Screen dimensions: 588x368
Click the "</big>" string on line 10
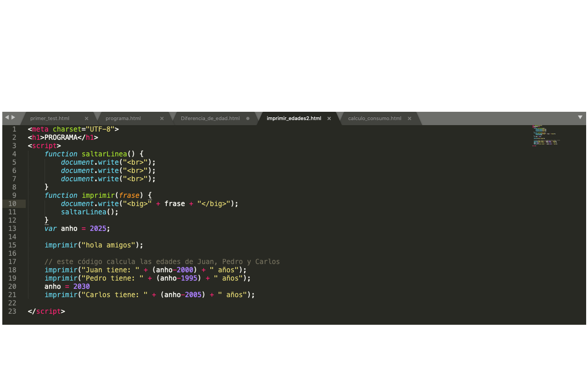[x=214, y=204]
